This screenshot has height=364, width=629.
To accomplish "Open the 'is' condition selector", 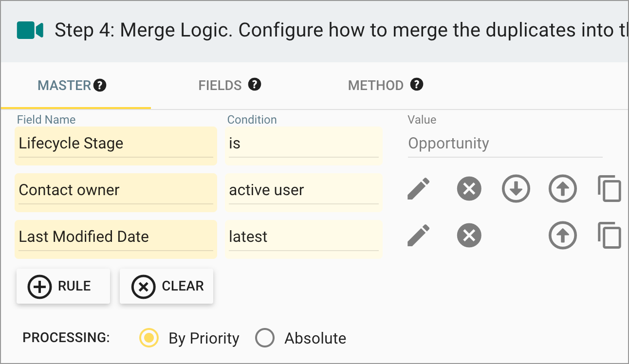I will [x=304, y=146].
